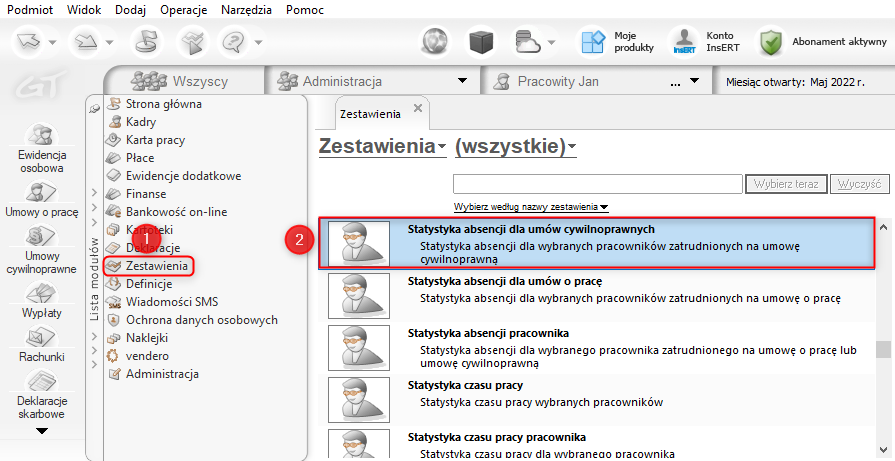Screen dimensions: 895x461
Task: Select Statystyka czasu pracy report heading
Action: click(465, 385)
